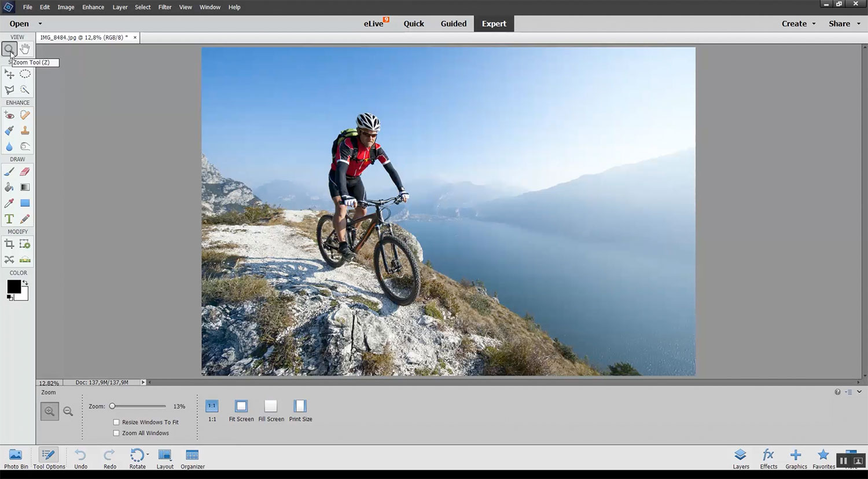The image size is (868, 479).
Task: Enable Zoom All Windows checkbox
Action: coord(116,433)
